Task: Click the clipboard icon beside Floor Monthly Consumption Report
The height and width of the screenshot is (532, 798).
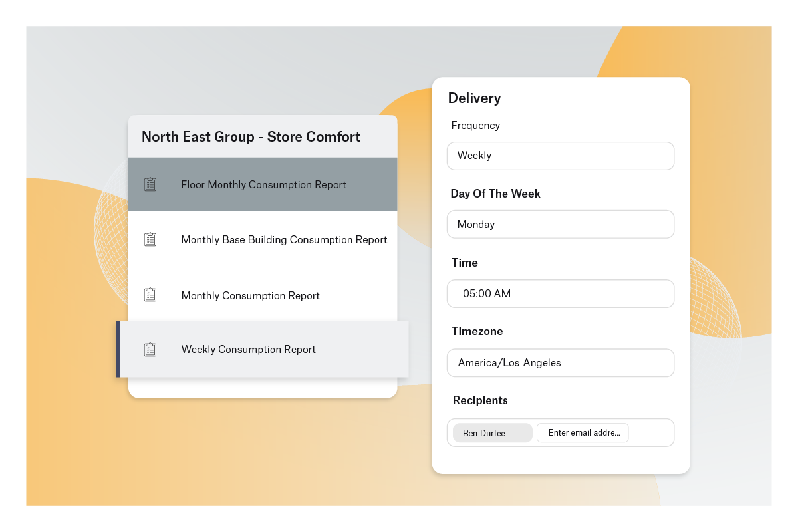Action: [150, 184]
